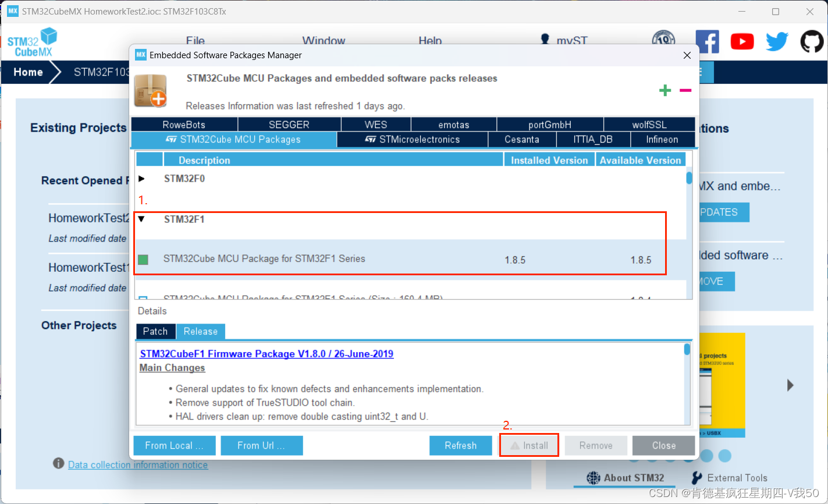
Task: Click the Close button in the dialog
Action: pyautogui.click(x=664, y=445)
